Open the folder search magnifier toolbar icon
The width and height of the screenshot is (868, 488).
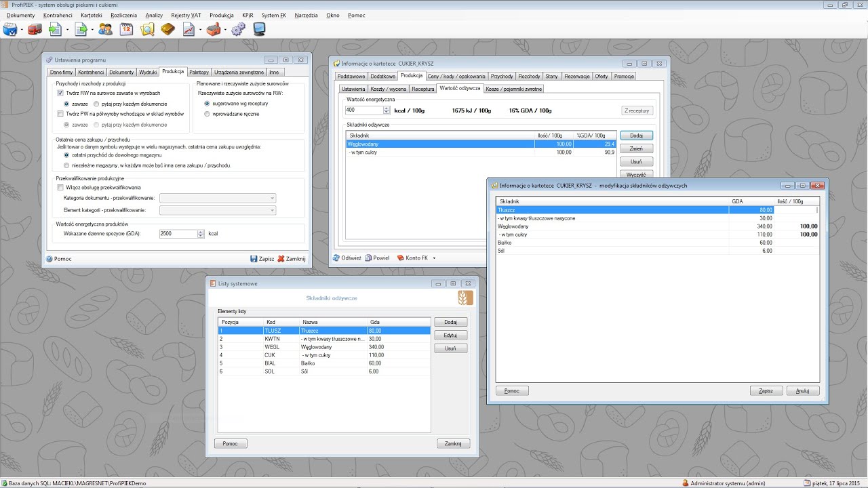click(x=147, y=29)
